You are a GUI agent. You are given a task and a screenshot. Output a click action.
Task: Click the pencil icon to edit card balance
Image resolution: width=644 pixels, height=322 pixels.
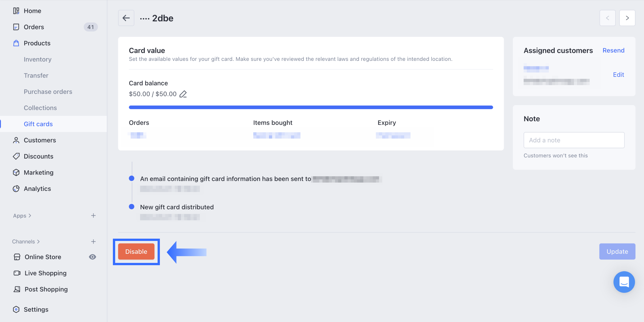click(x=183, y=94)
